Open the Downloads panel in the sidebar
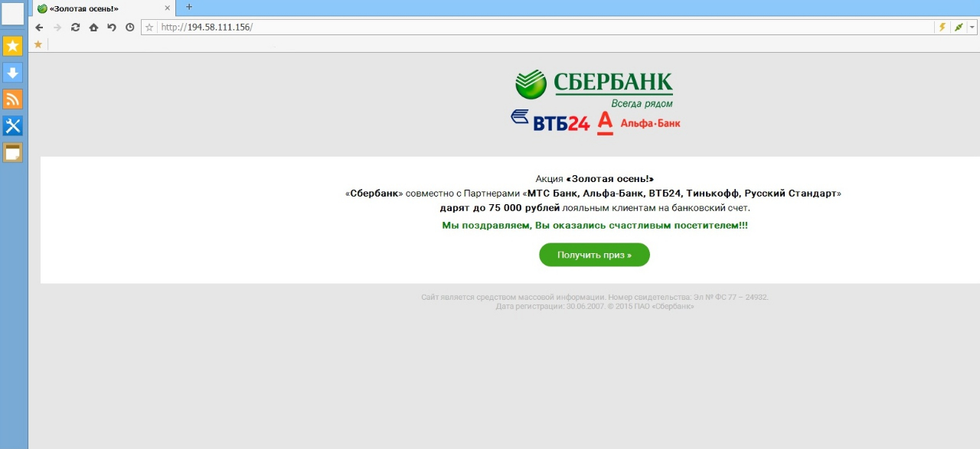Screen dimensions: 980x449 tap(13, 73)
